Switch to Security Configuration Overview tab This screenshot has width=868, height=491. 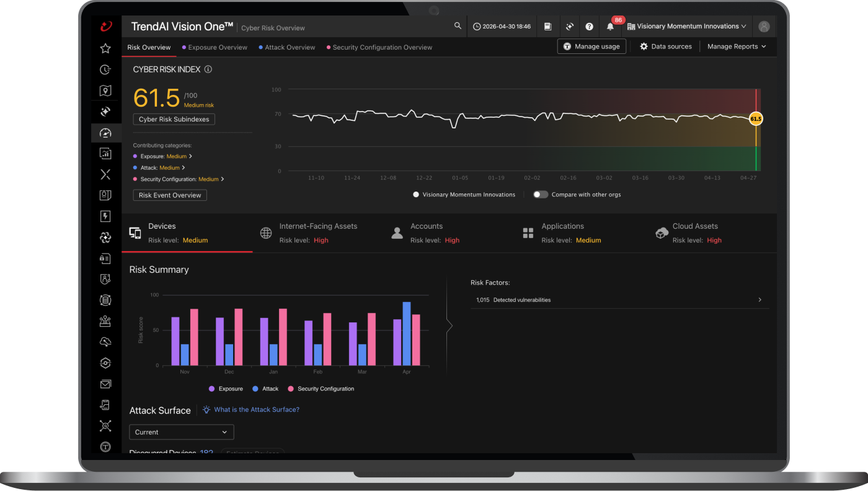(x=379, y=47)
